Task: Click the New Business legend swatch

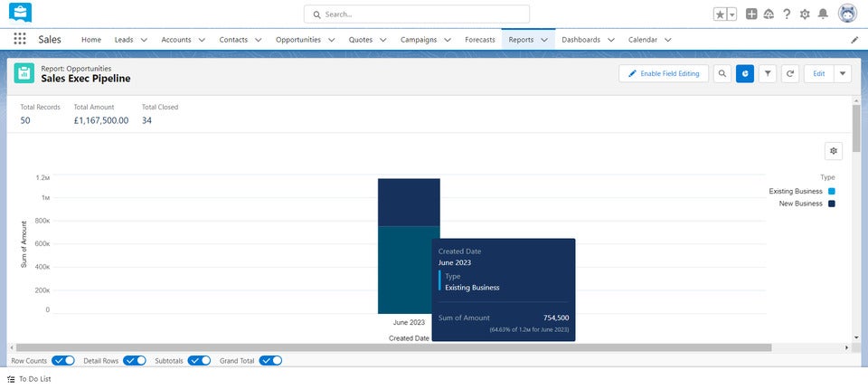Action: (x=832, y=204)
